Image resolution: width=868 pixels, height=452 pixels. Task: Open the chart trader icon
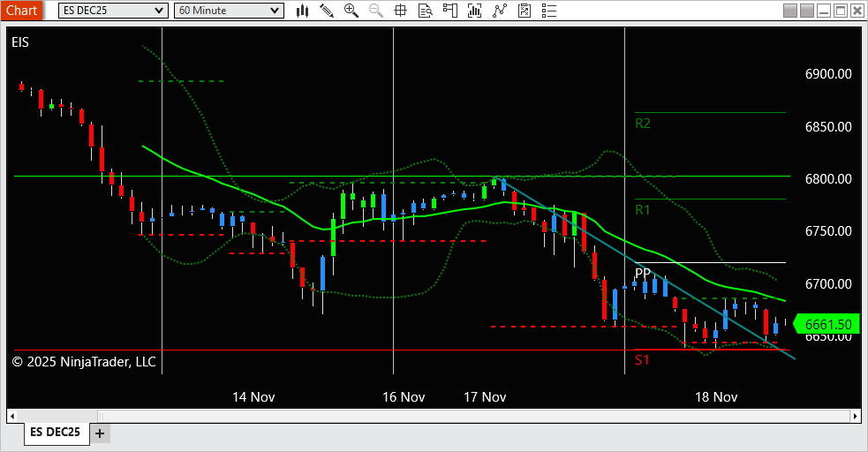pos(450,11)
